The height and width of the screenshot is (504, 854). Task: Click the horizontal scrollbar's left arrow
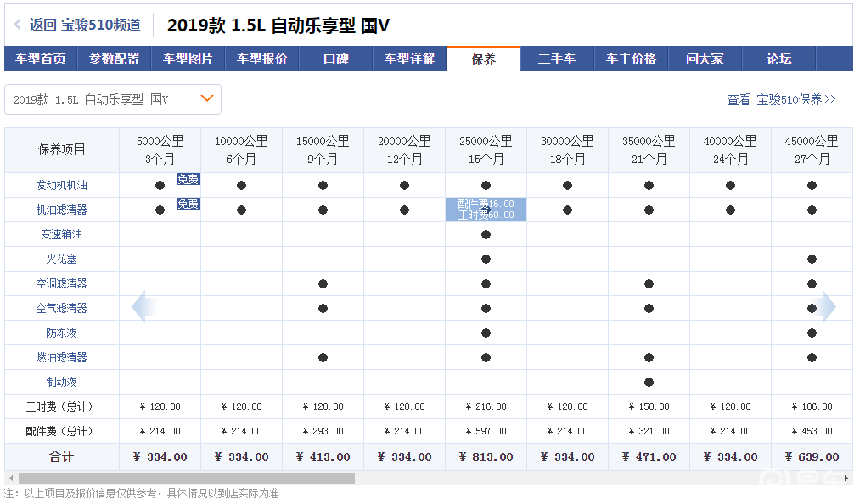coord(10,479)
